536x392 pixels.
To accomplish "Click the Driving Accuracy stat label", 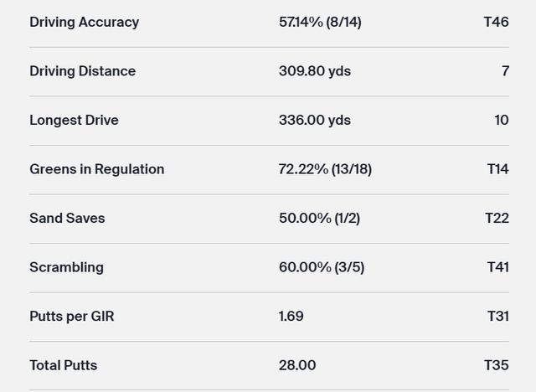I will coord(84,22).
